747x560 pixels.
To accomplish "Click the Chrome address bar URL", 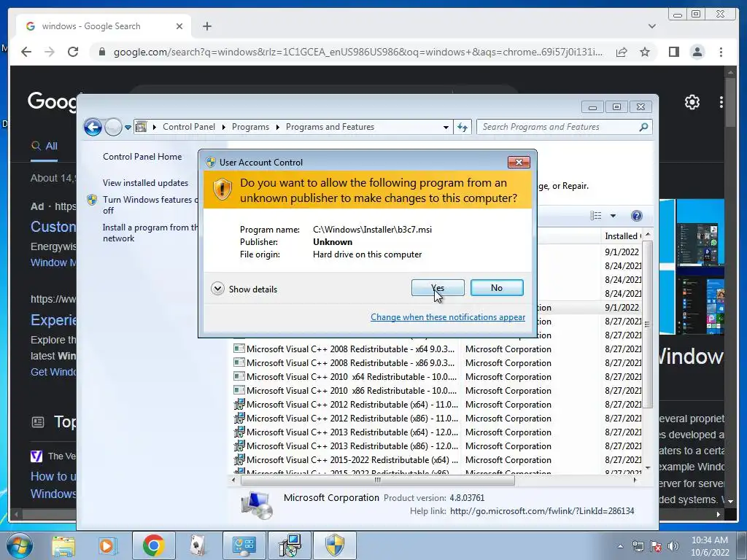I will (357, 52).
